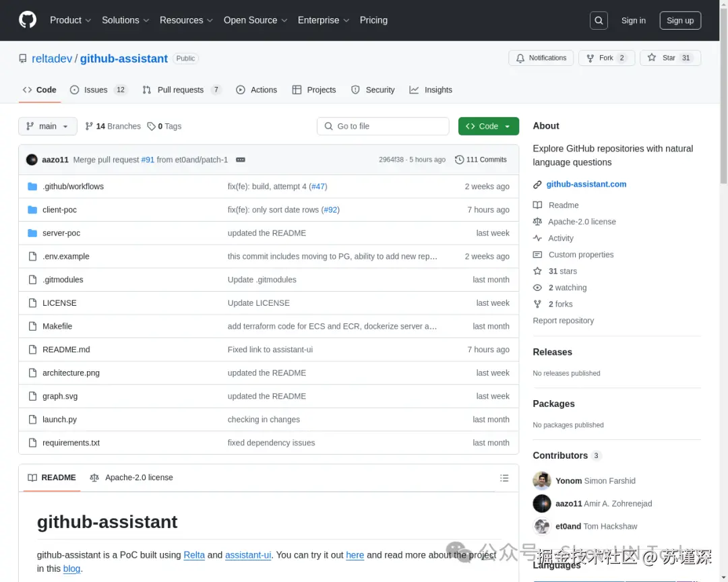
Task: Click the Sign up button
Action: [680, 20]
